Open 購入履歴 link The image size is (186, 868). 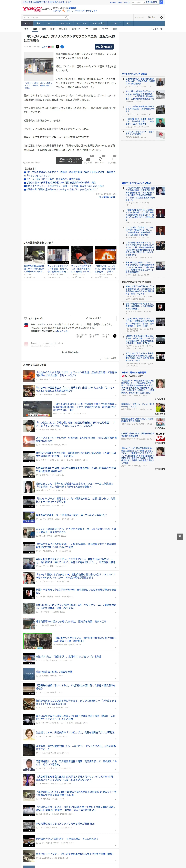[x=152, y=18]
